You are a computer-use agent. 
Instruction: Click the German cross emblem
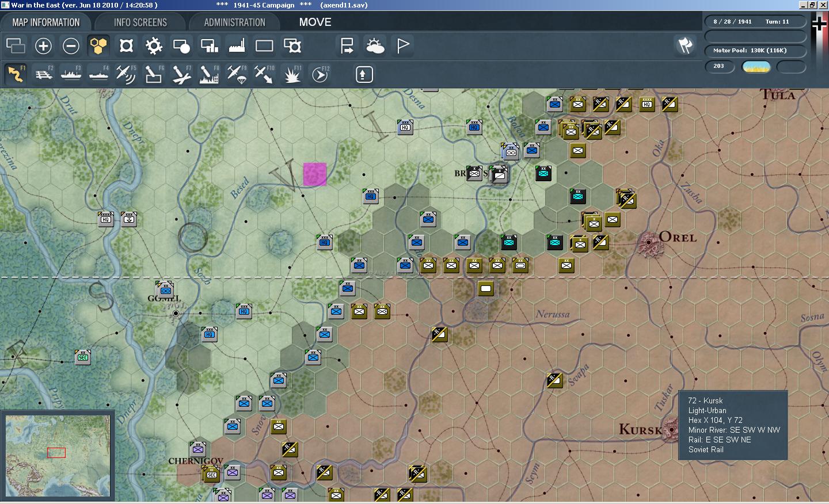[819, 23]
